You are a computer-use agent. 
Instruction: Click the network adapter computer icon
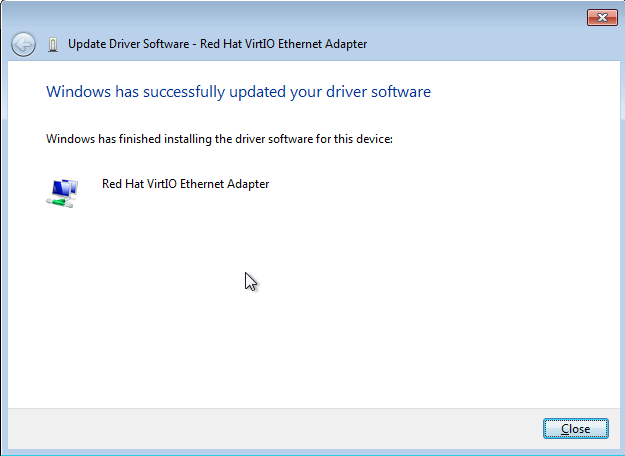[x=63, y=191]
